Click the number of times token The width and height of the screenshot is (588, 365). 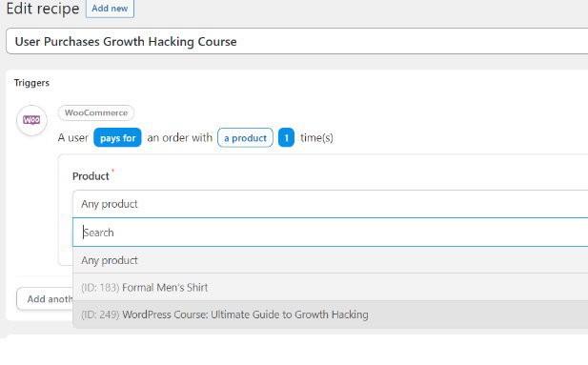click(x=286, y=137)
